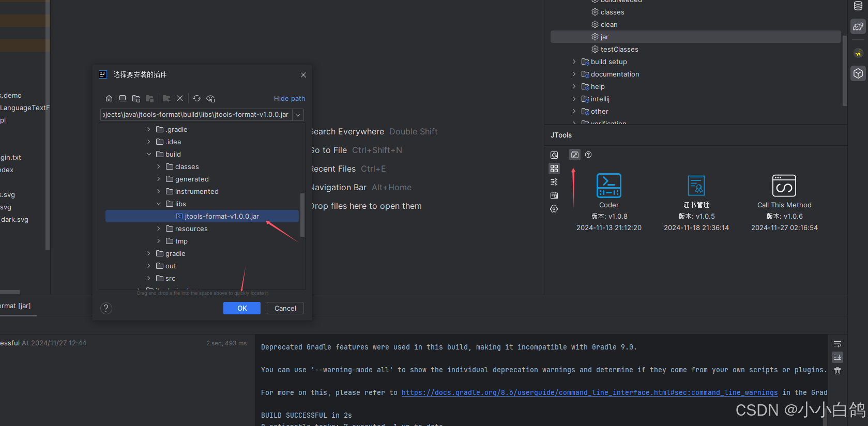The height and width of the screenshot is (426, 868).
Task: Collapse the libs folder node
Action: [x=159, y=204]
